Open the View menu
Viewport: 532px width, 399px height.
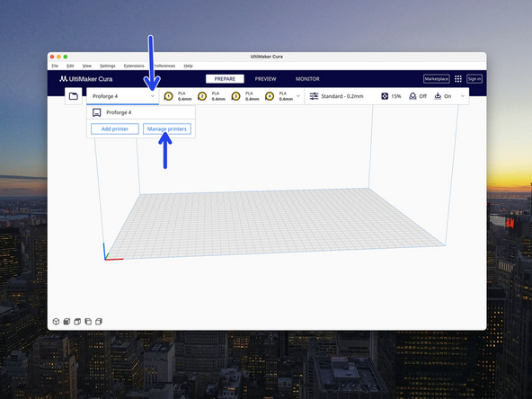(x=87, y=66)
